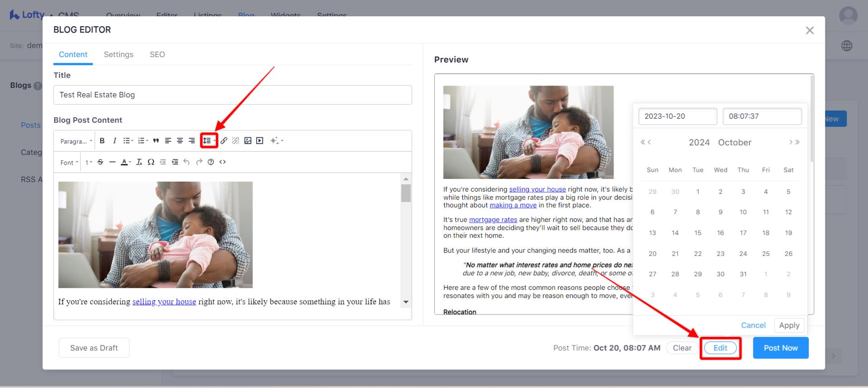Redo the last edit
The image size is (868, 388).
(x=199, y=162)
